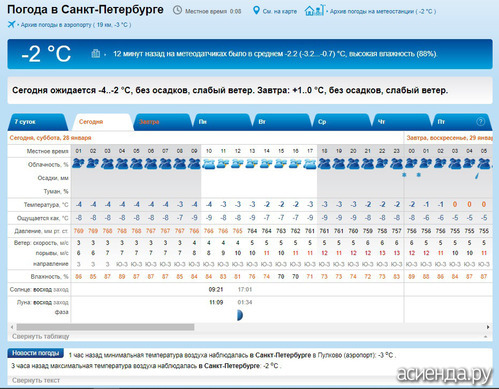Click the sunset time 17:01
This screenshot has height=389, width=499.
click(x=245, y=289)
